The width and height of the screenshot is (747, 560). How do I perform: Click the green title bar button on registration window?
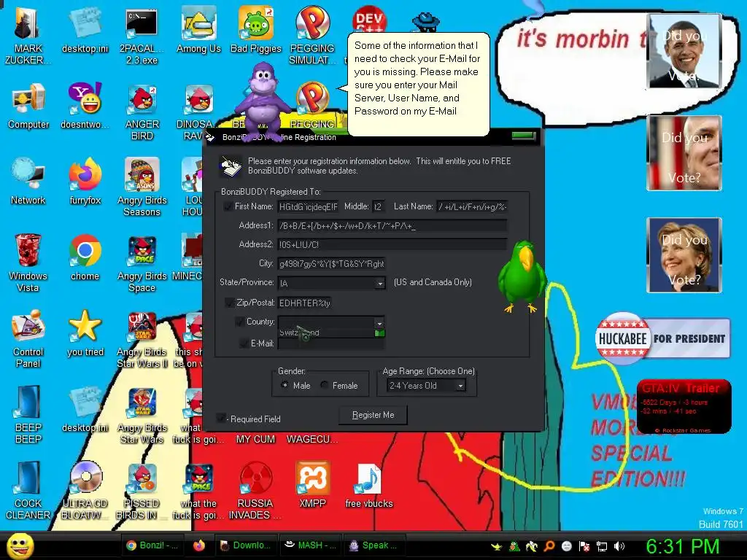coord(524,136)
